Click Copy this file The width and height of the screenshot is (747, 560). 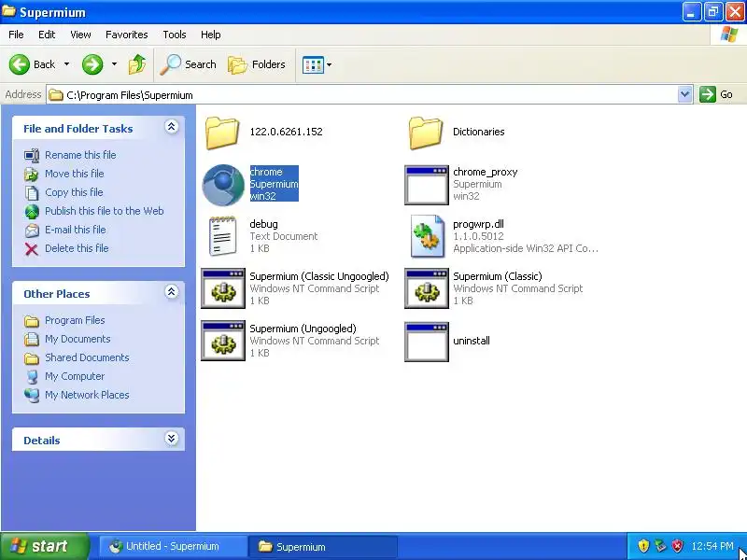coord(74,192)
